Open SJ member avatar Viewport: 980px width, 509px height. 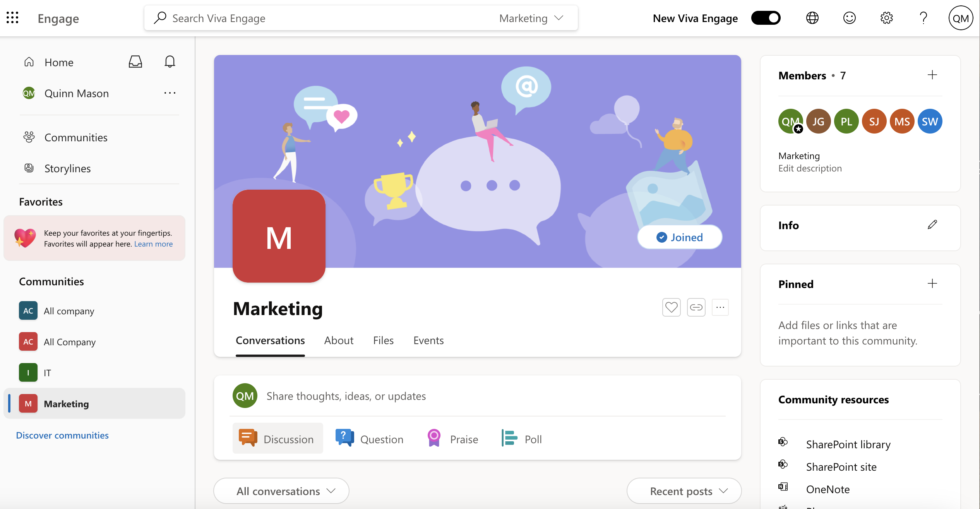pos(874,122)
